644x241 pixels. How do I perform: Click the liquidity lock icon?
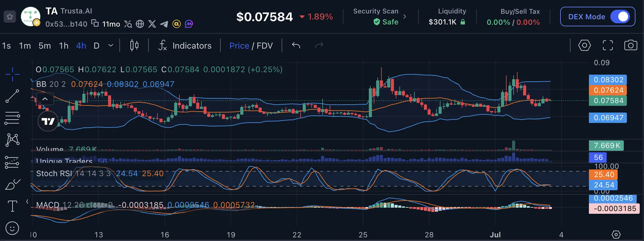(x=463, y=22)
